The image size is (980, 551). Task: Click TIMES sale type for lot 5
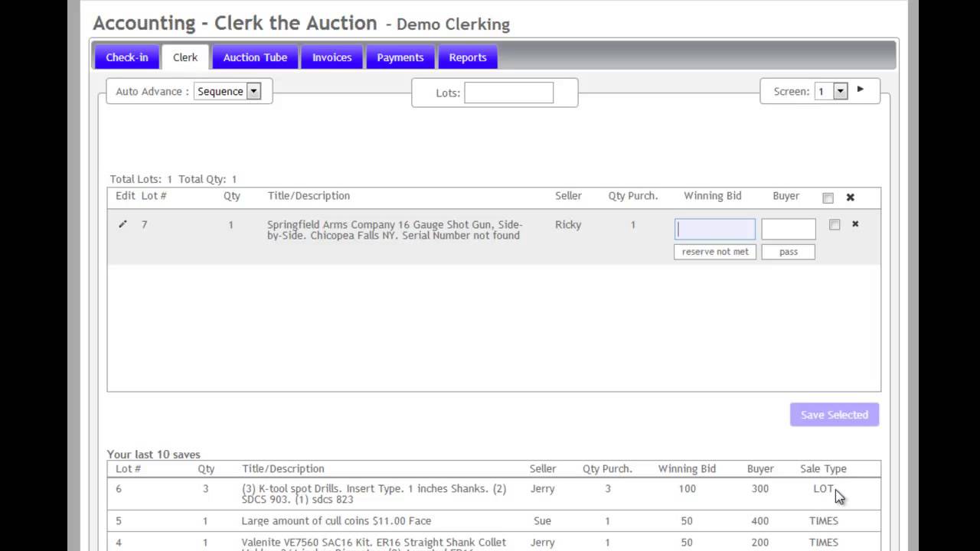824,520
